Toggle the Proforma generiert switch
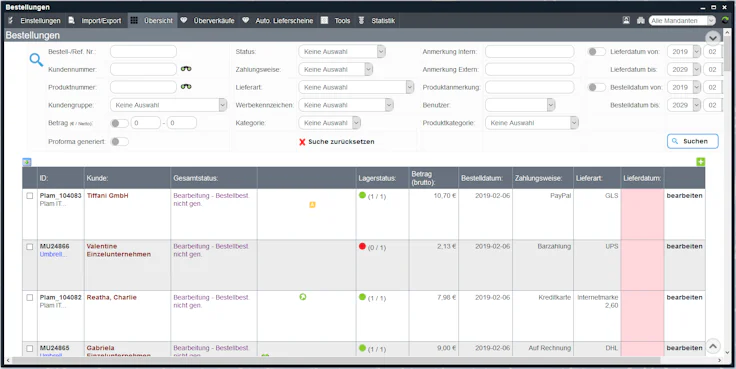Screen dimensions: 736x369 119,141
